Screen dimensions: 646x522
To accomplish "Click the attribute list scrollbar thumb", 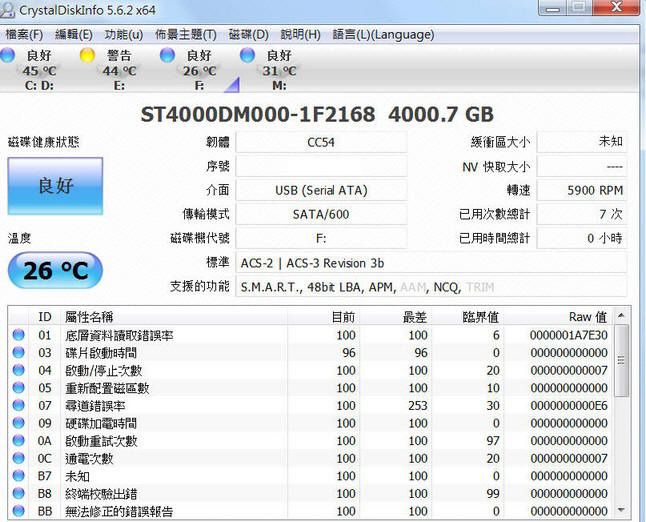I will (x=621, y=361).
